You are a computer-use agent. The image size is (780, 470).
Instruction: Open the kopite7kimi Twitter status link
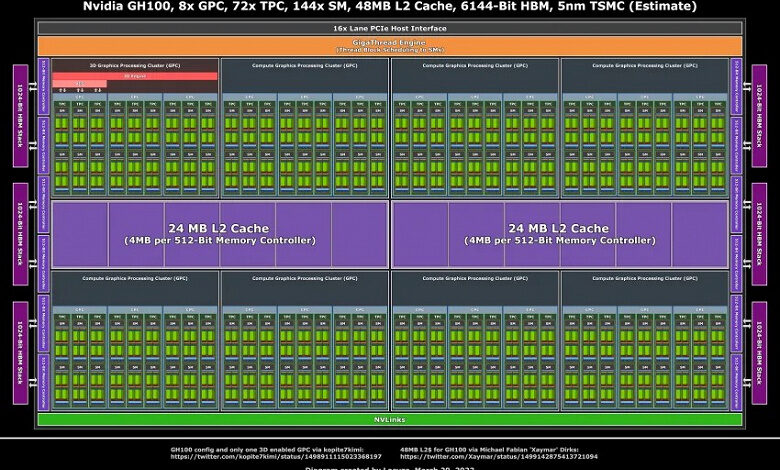[276, 457]
